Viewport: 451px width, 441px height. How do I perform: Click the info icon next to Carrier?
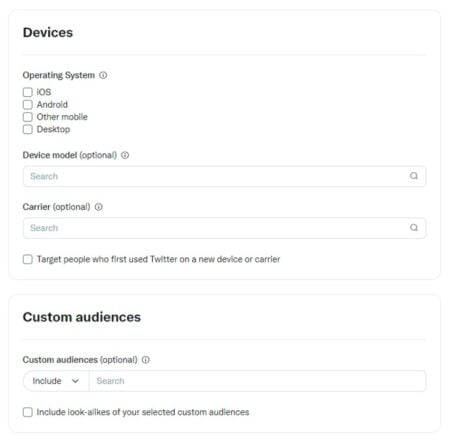99,207
